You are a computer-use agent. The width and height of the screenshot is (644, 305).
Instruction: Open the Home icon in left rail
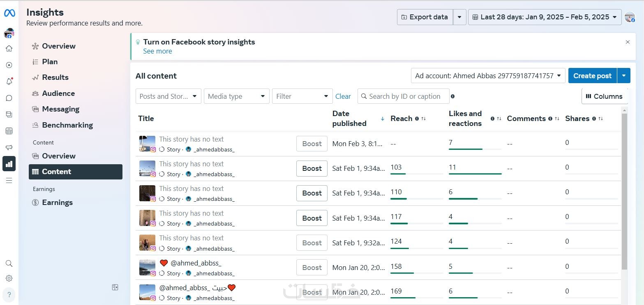[x=9, y=49]
